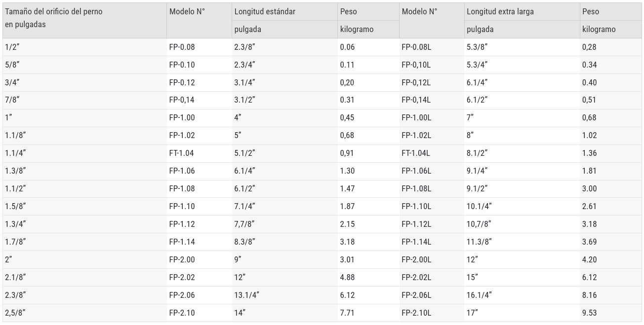Select the FP-2.10L model number cell
644x325 pixels.
pyautogui.click(x=432, y=313)
